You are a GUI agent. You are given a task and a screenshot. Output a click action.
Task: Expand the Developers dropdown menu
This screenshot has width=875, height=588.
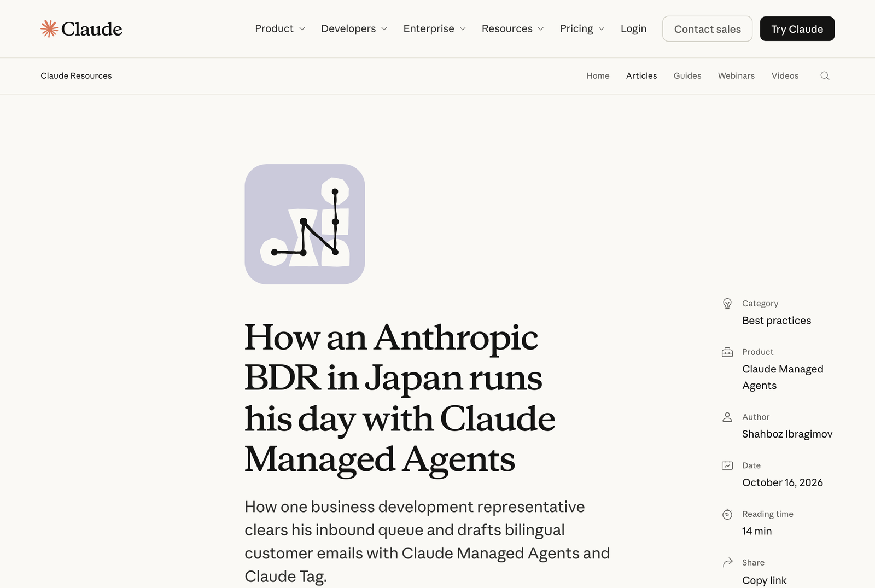pos(354,28)
